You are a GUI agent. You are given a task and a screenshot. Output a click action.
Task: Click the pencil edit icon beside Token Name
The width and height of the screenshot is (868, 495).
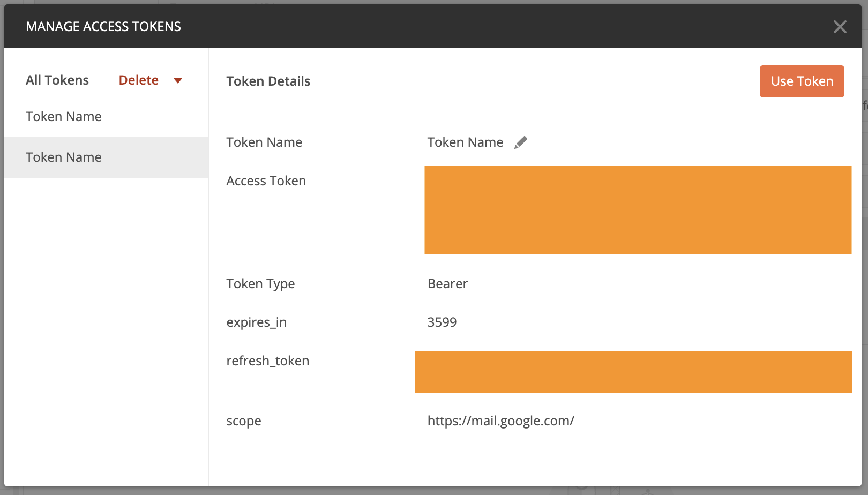pos(520,142)
